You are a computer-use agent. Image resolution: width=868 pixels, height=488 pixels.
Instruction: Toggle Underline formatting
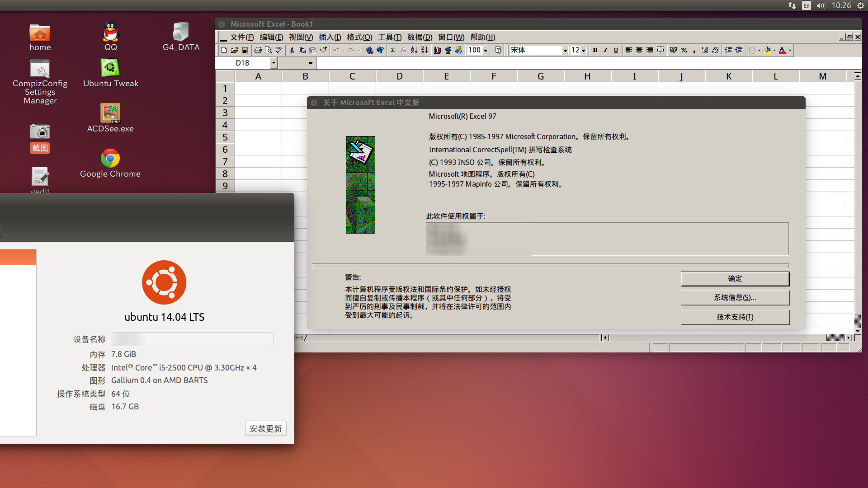(x=616, y=50)
